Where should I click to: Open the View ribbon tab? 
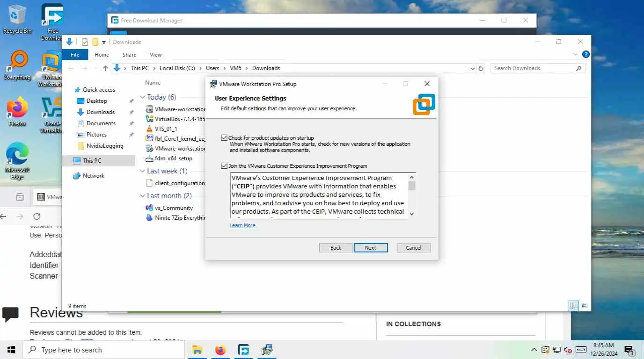click(156, 55)
